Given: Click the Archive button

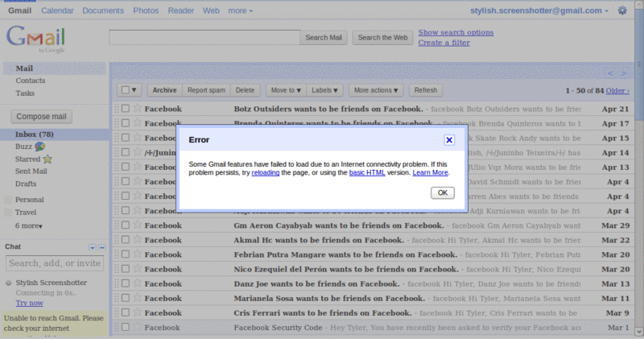Looking at the screenshot, I should pos(164,90).
